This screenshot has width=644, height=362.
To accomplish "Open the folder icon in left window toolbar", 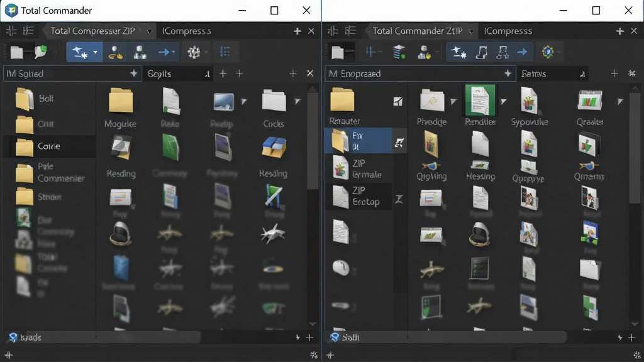I will coord(17,52).
